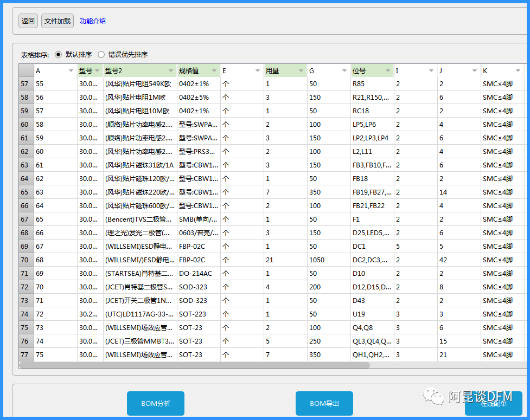Click cell (STARTSEA)肖特基二
The width and height of the screenshot is (530, 420).
click(140, 274)
